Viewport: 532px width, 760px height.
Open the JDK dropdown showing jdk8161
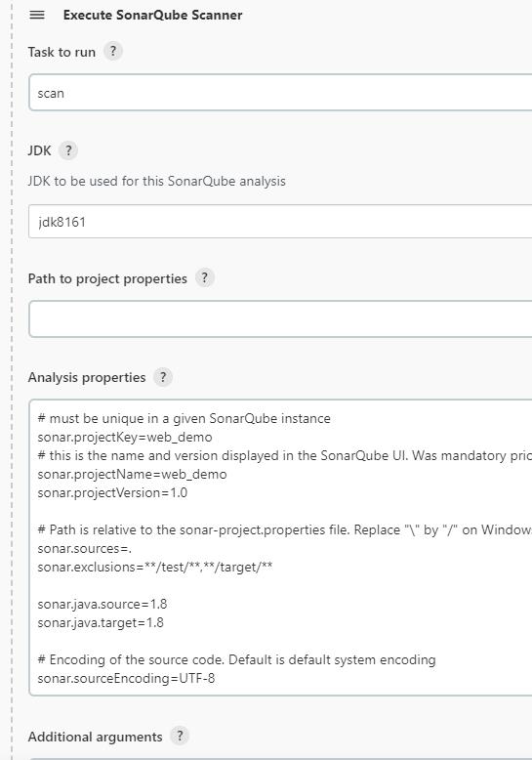coord(280,222)
